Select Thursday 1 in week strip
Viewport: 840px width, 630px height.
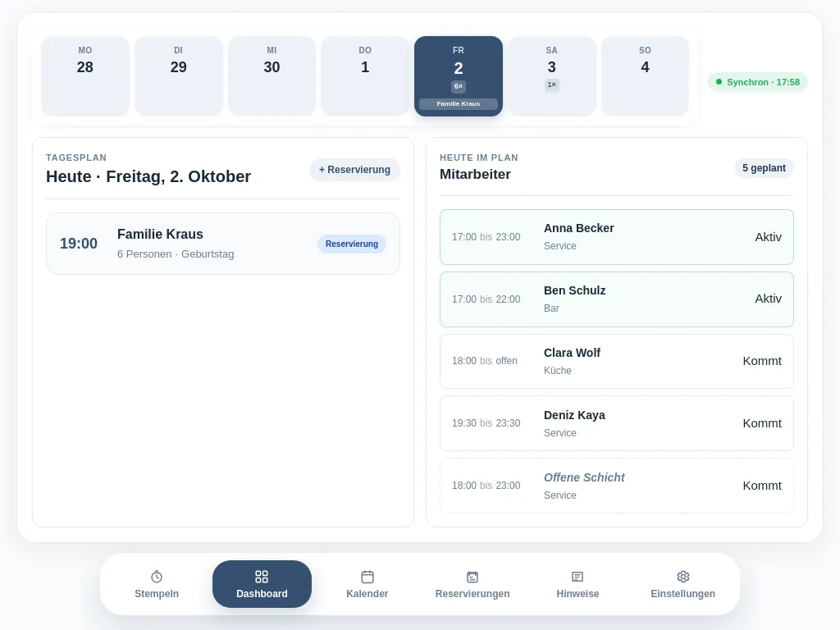[x=365, y=76]
